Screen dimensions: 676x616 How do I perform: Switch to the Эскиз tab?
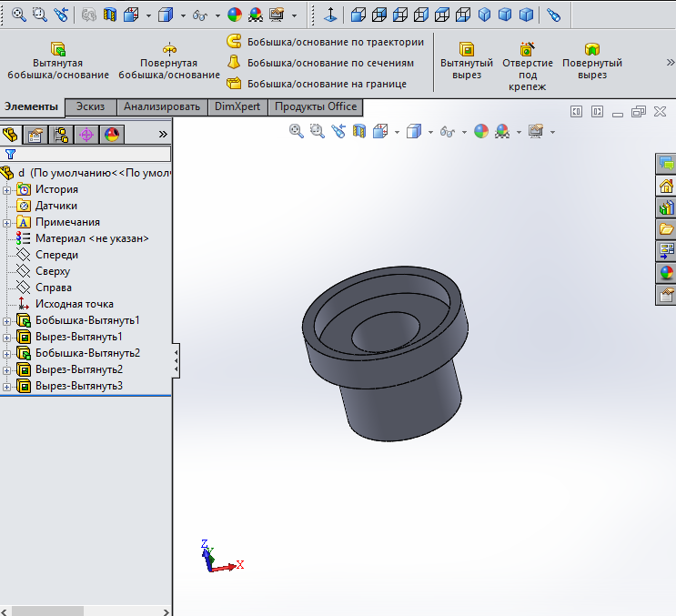point(90,106)
